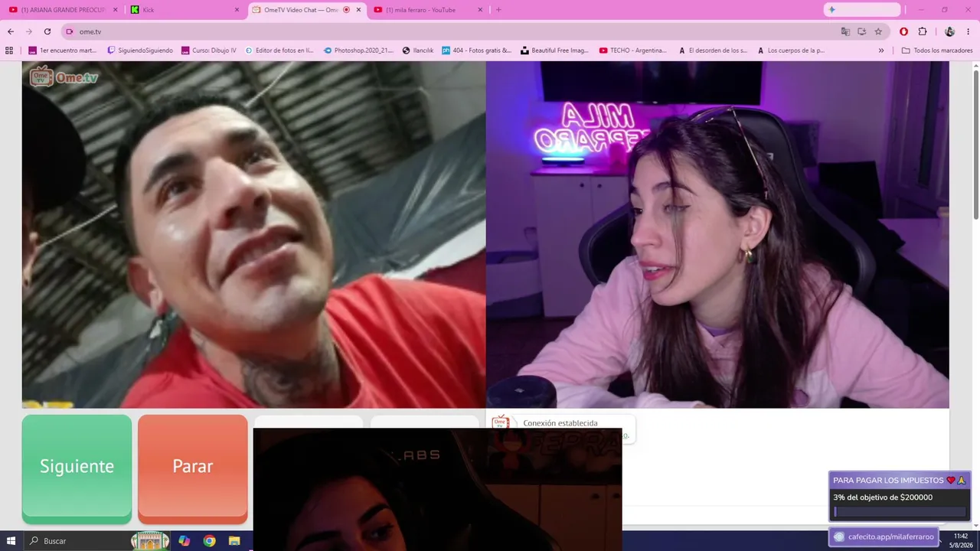Expand the hidden bookmarks chevron

(x=881, y=51)
